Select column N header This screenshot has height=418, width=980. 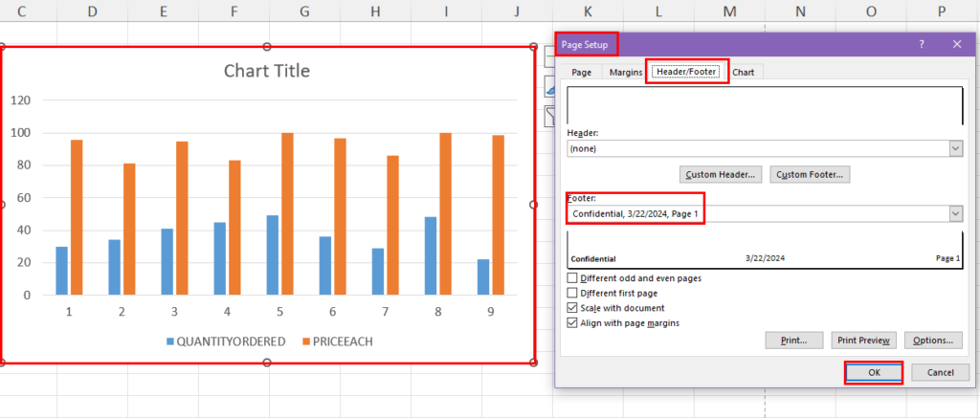point(800,11)
